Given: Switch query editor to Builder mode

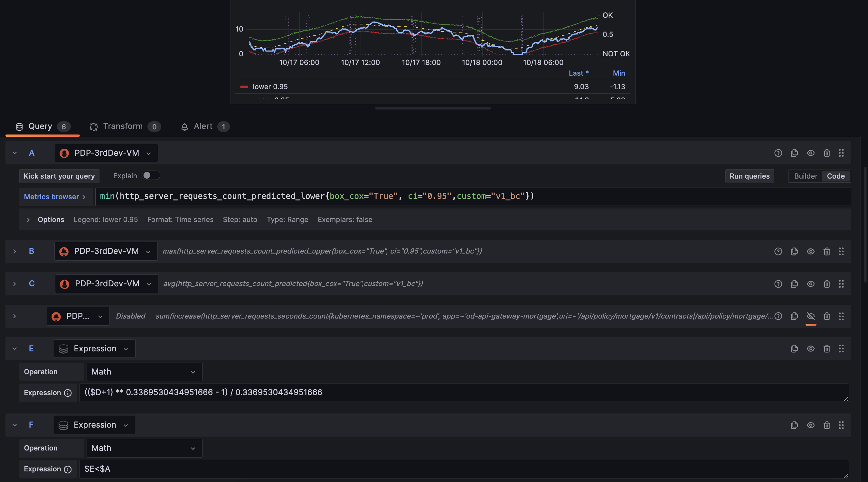Looking at the screenshot, I should [805, 176].
